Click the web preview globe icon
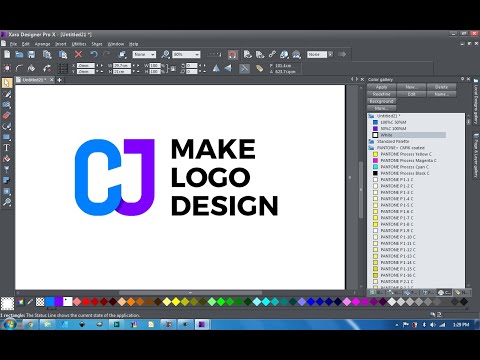 [x=284, y=54]
